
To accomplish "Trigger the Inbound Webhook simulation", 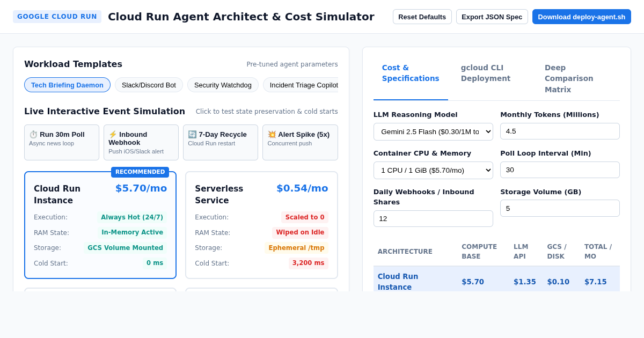I will (141, 142).
